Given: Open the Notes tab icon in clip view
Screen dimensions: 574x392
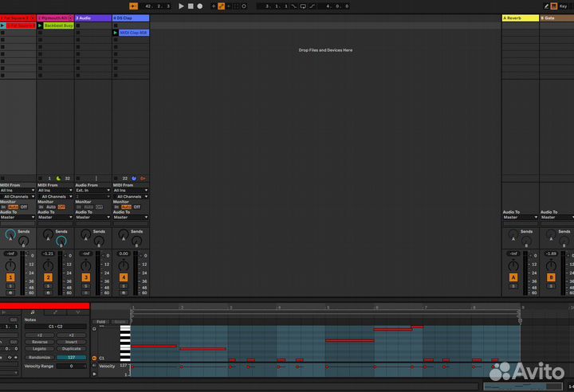Looking at the screenshot, I should 33,312.
